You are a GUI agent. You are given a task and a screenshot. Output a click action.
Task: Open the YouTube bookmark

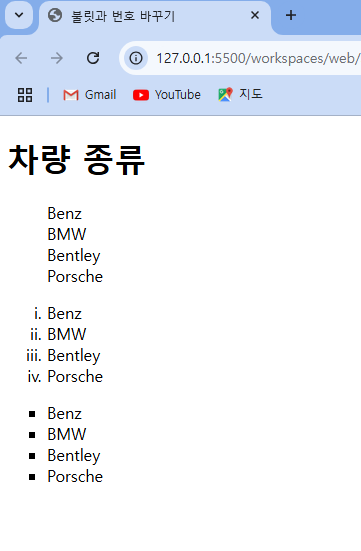coord(167,95)
